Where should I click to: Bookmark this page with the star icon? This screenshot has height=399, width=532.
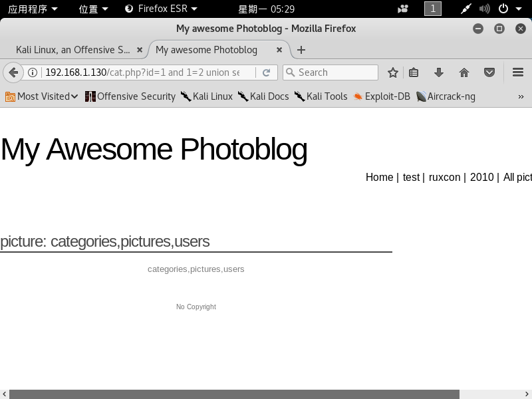(x=393, y=72)
